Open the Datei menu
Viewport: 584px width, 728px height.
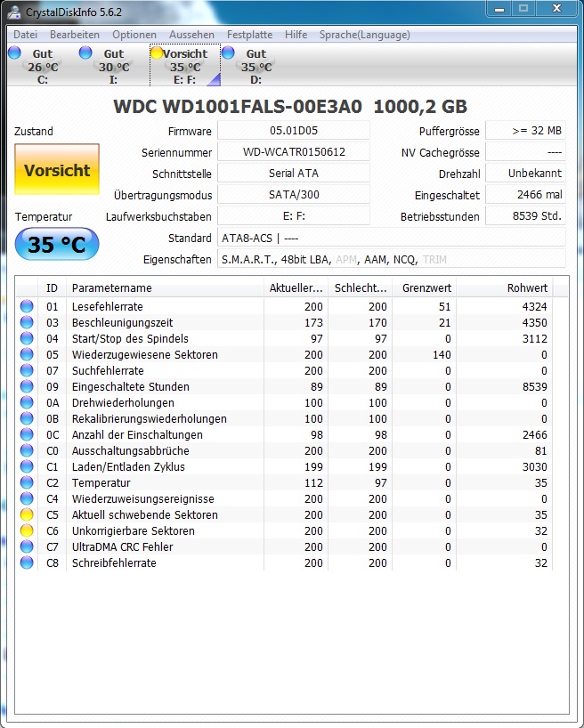[x=25, y=35]
